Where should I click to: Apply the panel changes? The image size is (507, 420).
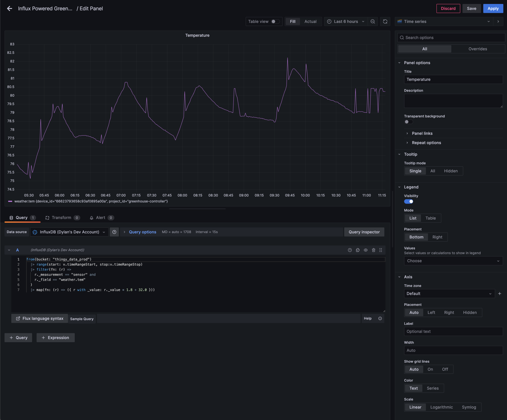(493, 8)
